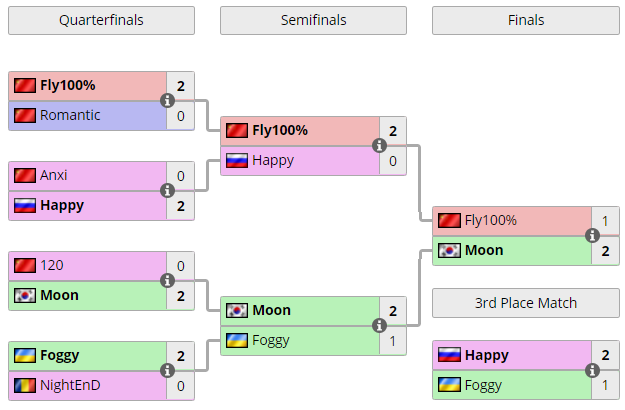Click Anxi player name in quarterfinals
Screen dimensions: 625x410
tap(53, 175)
